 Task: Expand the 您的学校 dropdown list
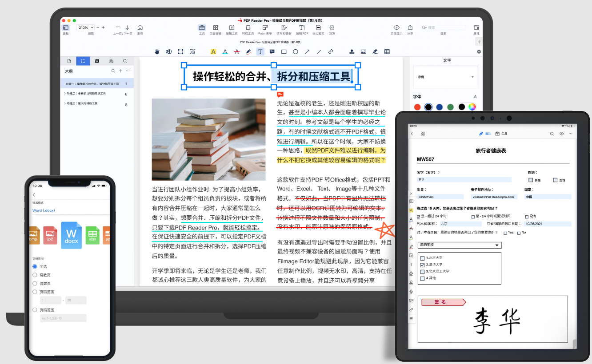point(460,245)
